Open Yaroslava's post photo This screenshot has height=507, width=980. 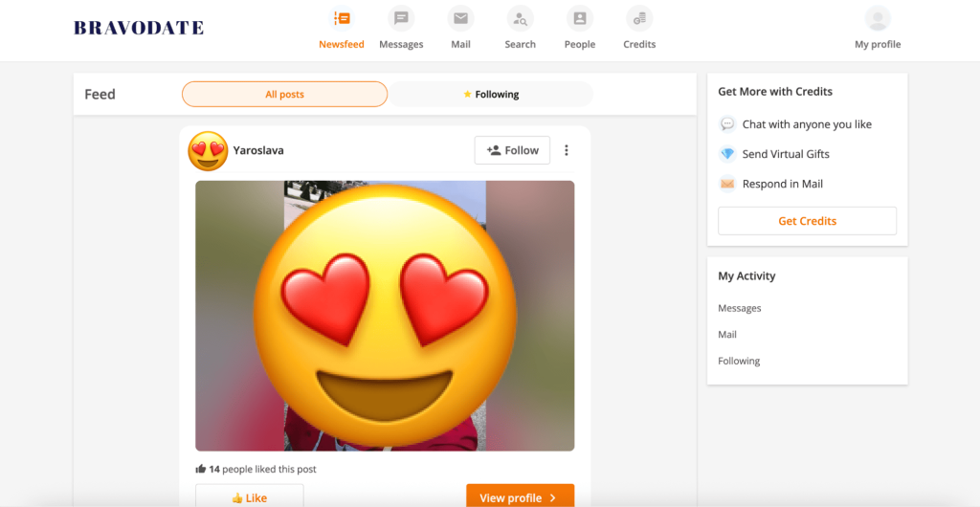(385, 316)
